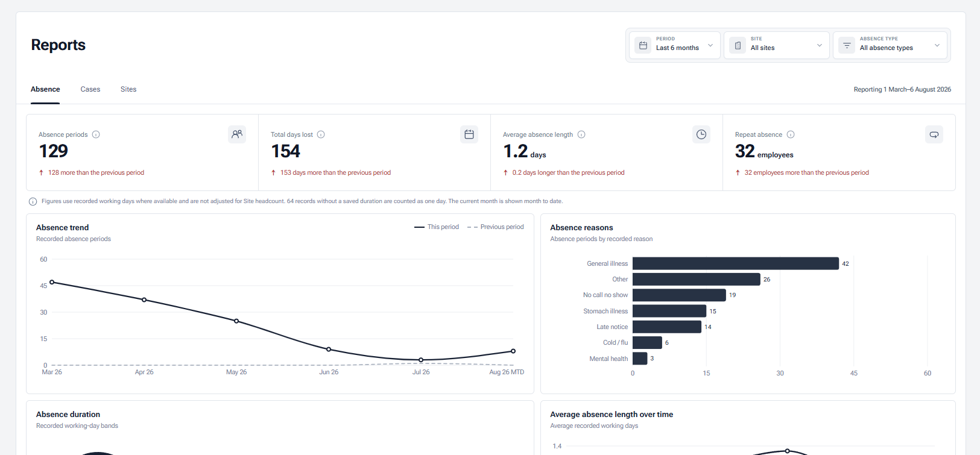980x455 pixels.
Task: Open the Period dropdown showing Last 6 months
Action: coord(675,45)
